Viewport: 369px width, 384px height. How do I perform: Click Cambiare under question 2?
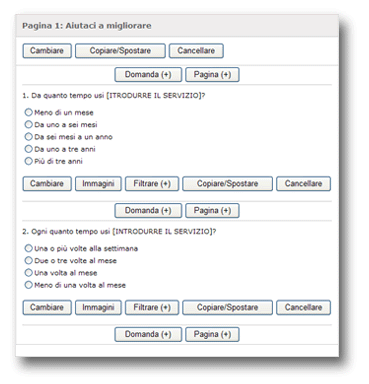click(x=47, y=307)
